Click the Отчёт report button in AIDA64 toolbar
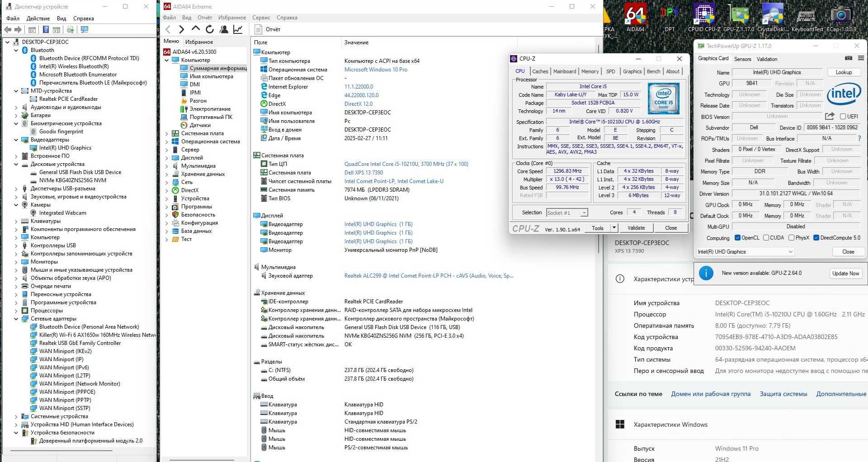 268,29
